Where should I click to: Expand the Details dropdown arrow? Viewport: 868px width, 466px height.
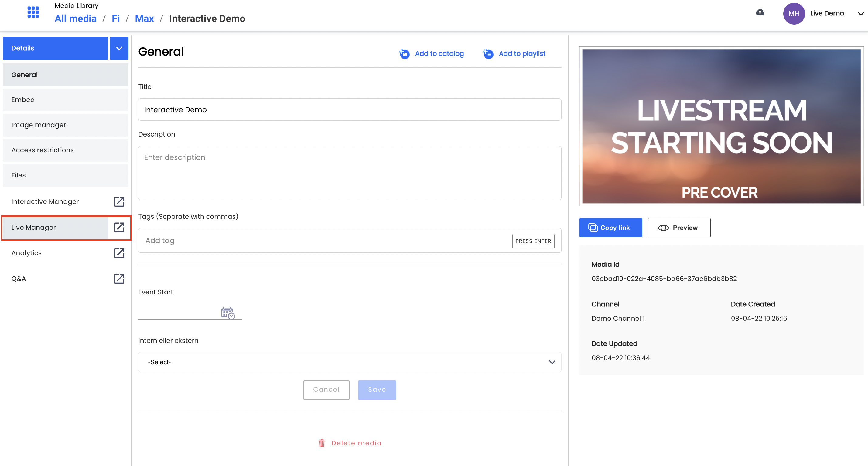(119, 48)
